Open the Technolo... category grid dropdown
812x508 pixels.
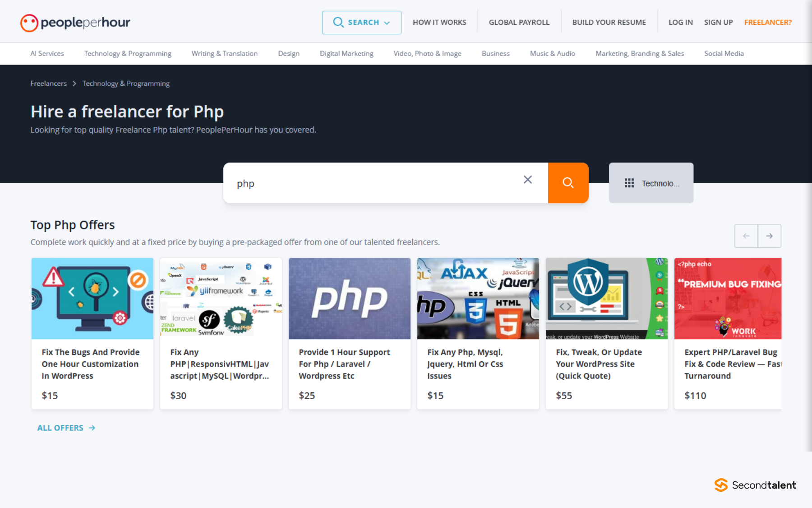click(651, 183)
